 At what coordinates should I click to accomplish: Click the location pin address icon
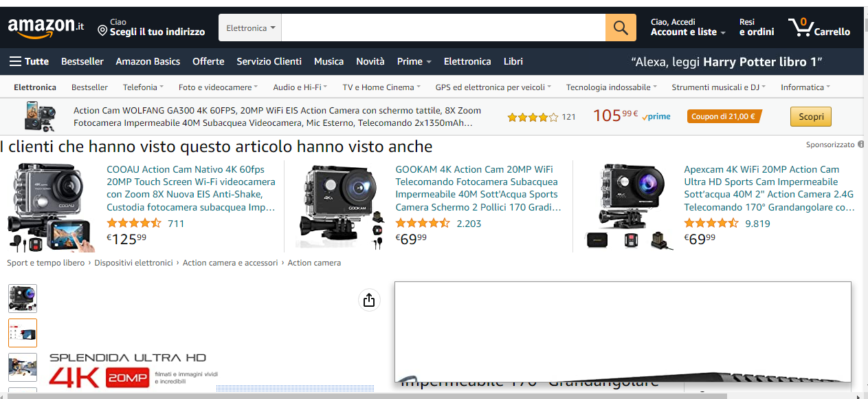point(102,31)
